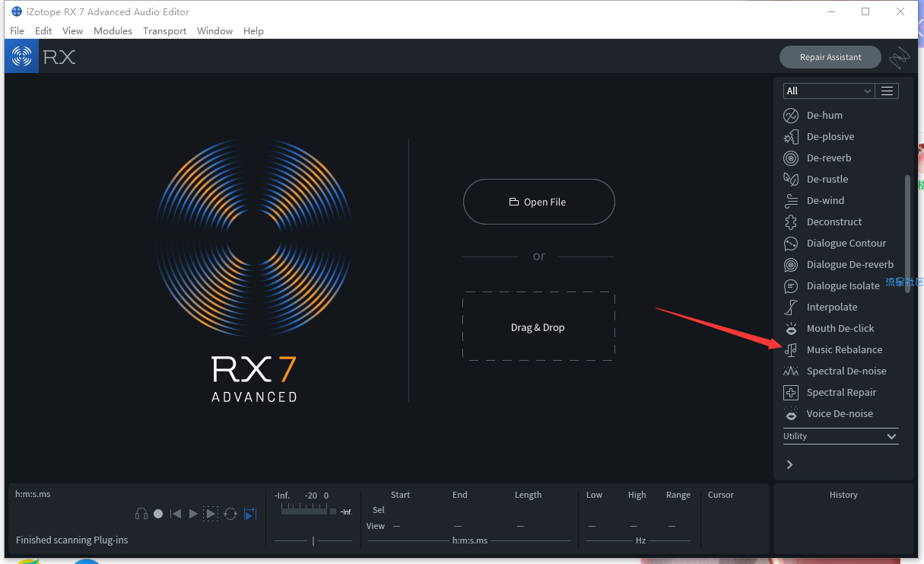Open the File menu
Viewport: 924px width, 564px height.
click(x=17, y=31)
